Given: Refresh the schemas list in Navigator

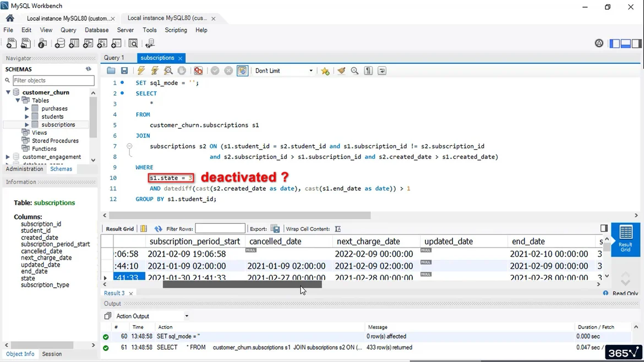Looking at the screenshot, I should 88,69.
